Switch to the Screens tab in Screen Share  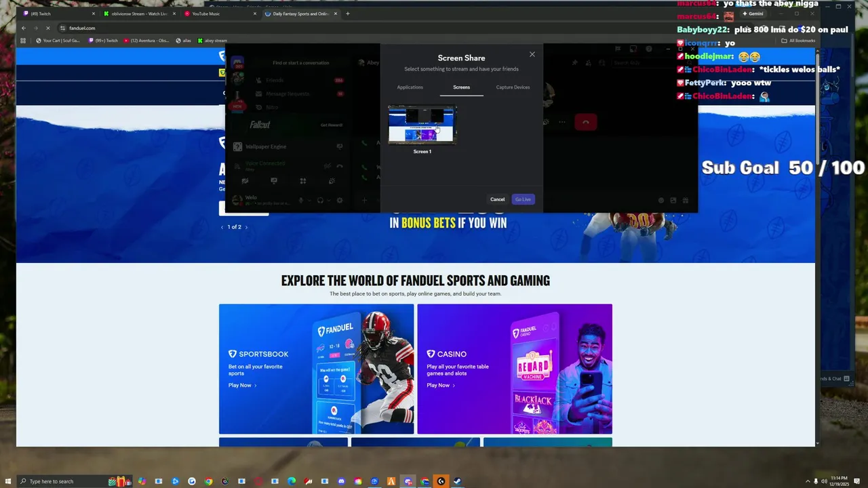(x=461, y=87)
